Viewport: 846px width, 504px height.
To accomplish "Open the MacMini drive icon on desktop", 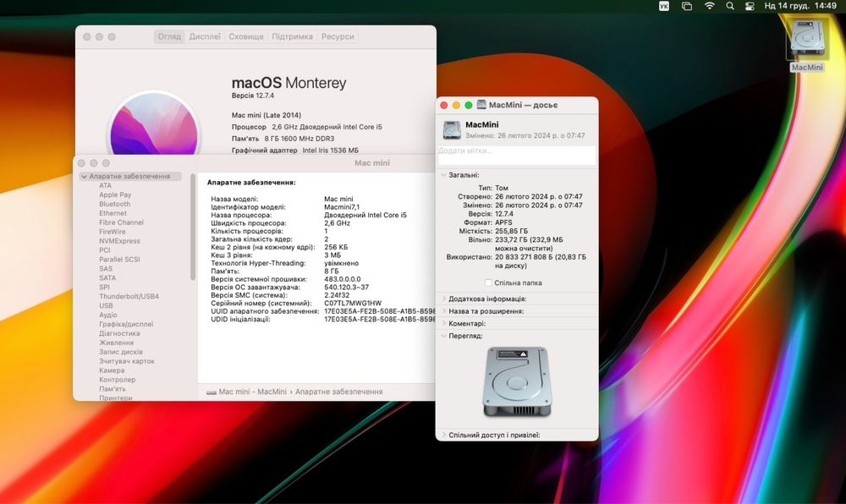I will [x=807, y=38].
